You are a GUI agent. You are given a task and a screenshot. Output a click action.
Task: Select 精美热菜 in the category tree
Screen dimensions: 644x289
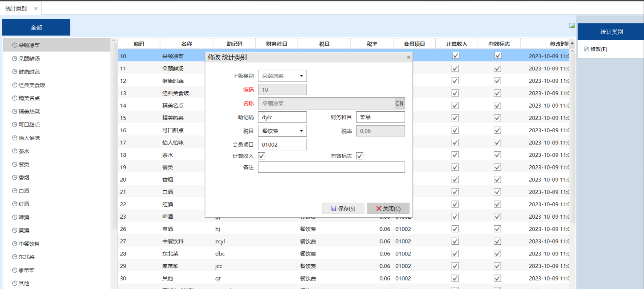29,111
